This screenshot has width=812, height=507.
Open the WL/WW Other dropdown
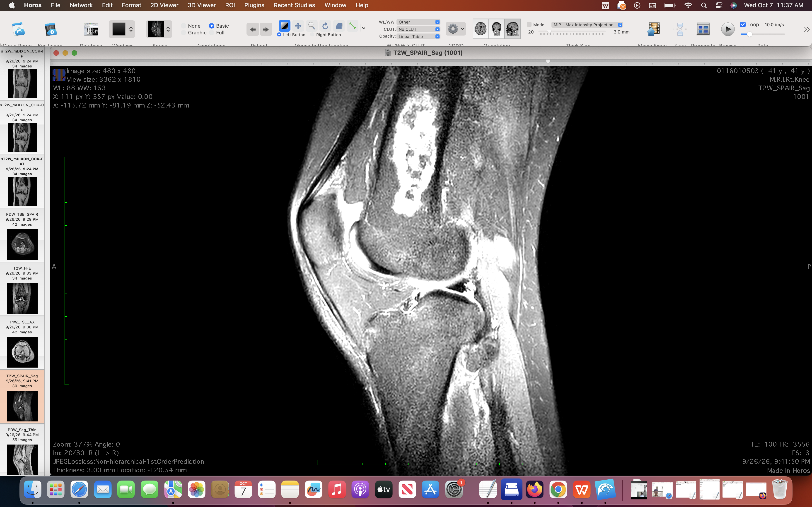click(x=418, y=22)
